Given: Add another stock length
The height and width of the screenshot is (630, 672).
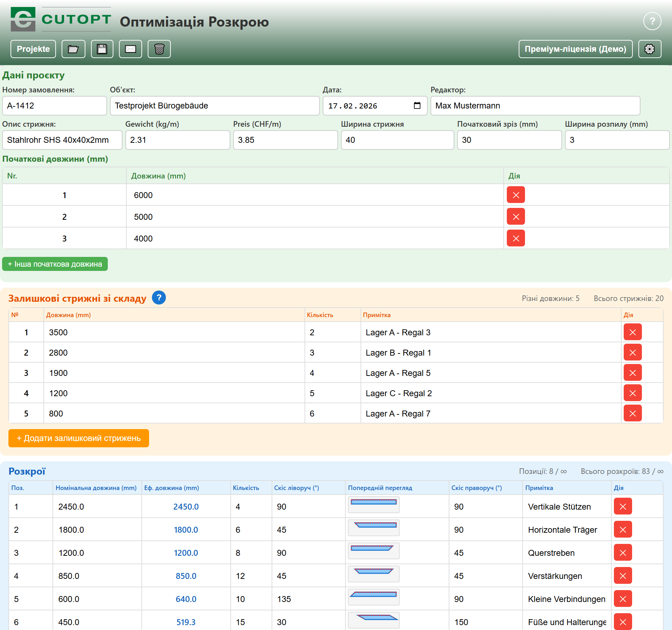Looking at the screenshot, I should tap(55, 264).
